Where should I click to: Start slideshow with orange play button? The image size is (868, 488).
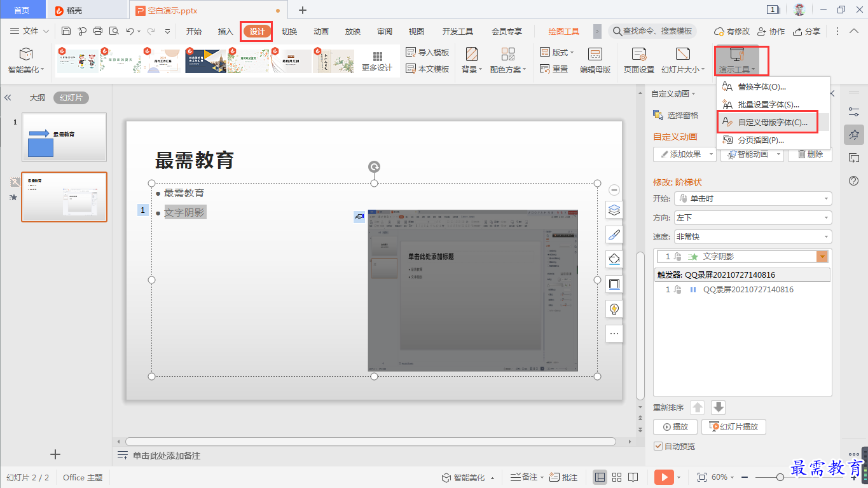pos(664,477)
